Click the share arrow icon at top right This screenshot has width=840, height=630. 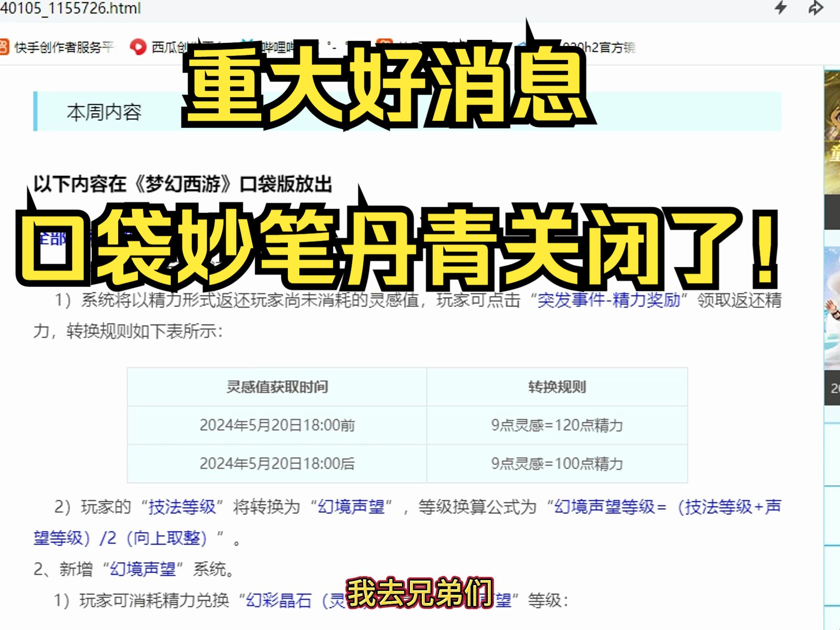(815, 8)
